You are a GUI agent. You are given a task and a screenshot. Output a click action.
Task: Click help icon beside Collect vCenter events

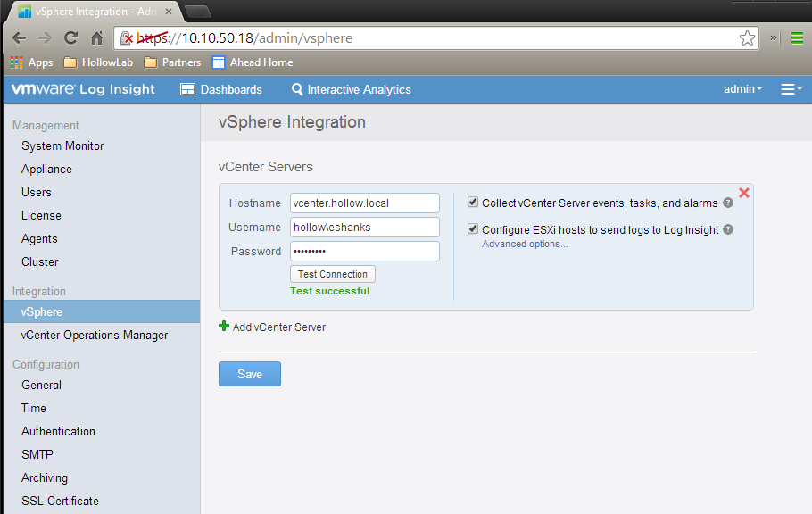[x=728, y=203]
